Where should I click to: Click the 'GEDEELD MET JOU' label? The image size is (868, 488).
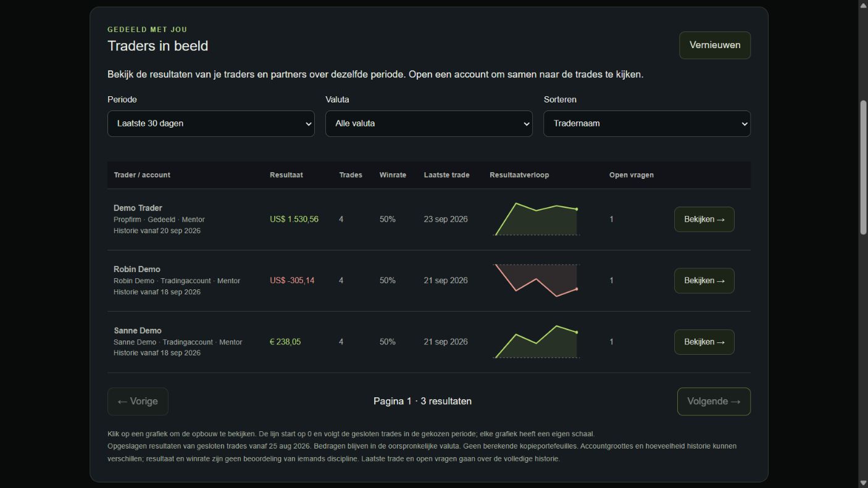click(147, 30)
